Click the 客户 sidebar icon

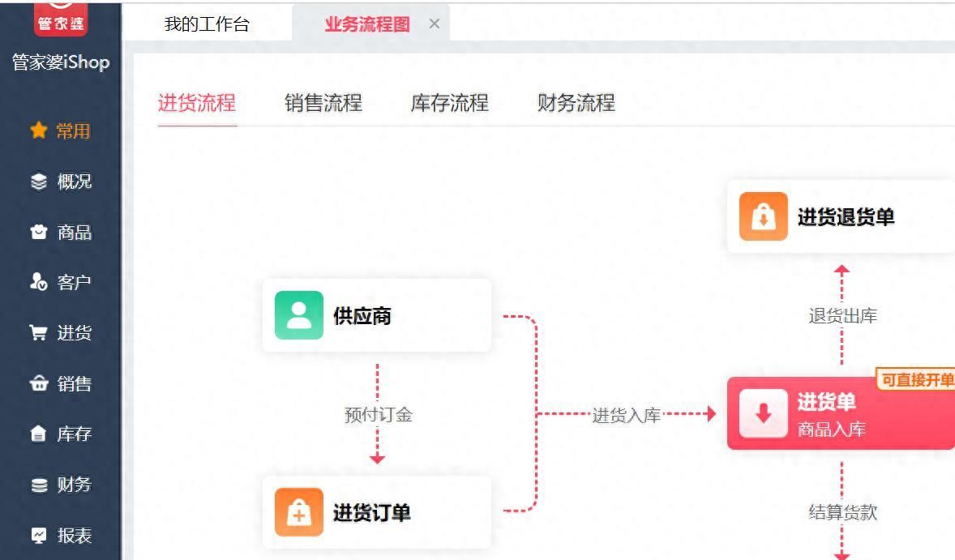tap(41, 282)
